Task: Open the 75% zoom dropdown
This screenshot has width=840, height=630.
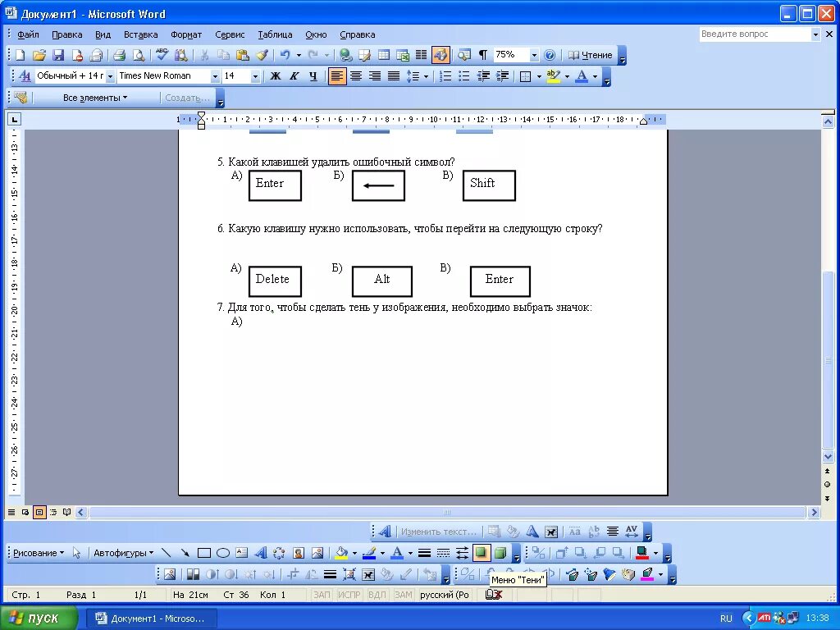Action: [x=533, y=55]
